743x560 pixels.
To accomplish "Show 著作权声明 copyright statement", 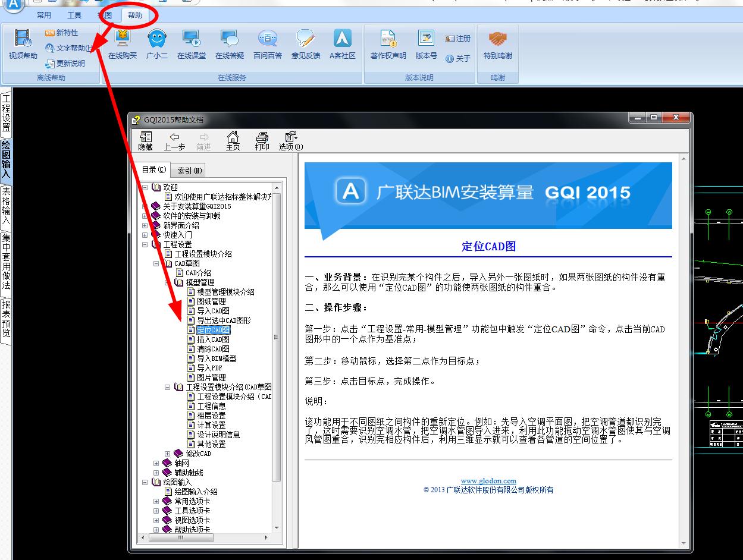I will click(x=388, y=45).
